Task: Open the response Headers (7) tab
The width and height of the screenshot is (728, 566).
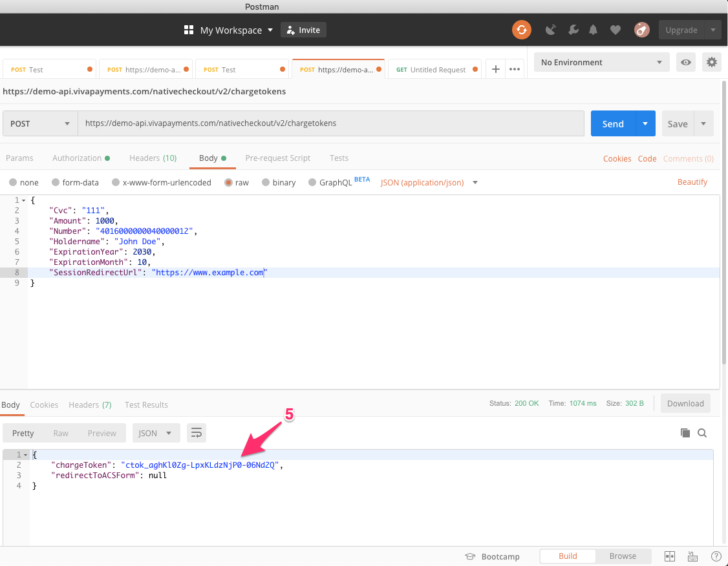Action: coord(90,404)
